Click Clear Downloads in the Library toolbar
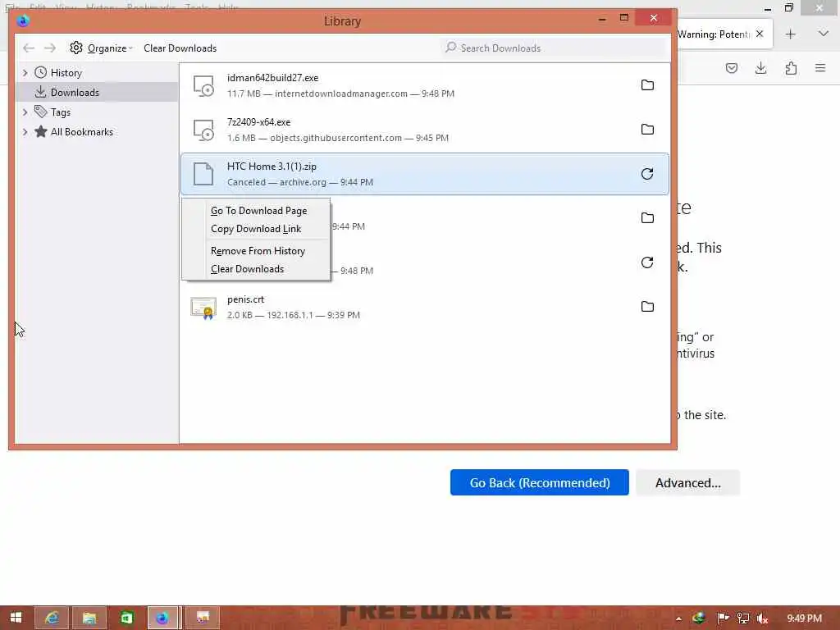Screen dimensions: 840x630 click(180, 48)
